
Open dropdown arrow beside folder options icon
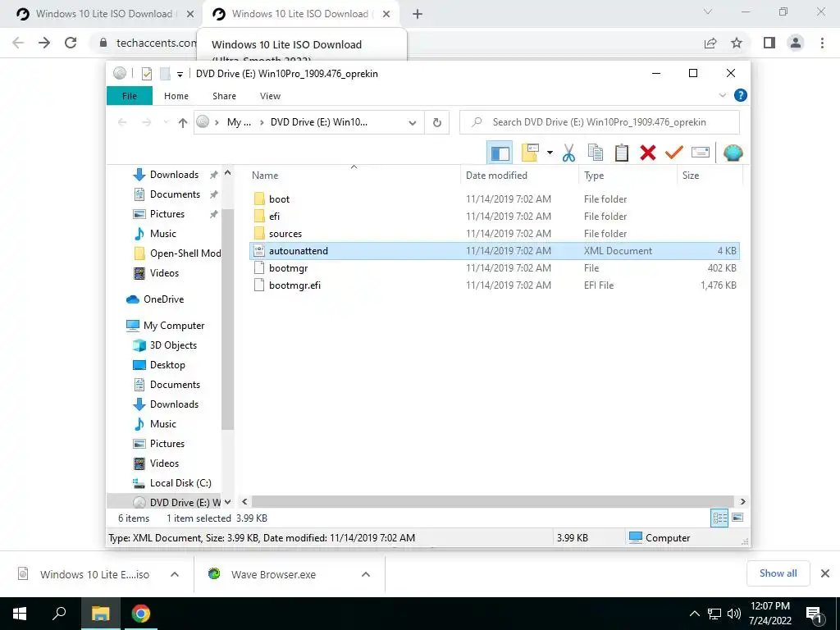550,153
